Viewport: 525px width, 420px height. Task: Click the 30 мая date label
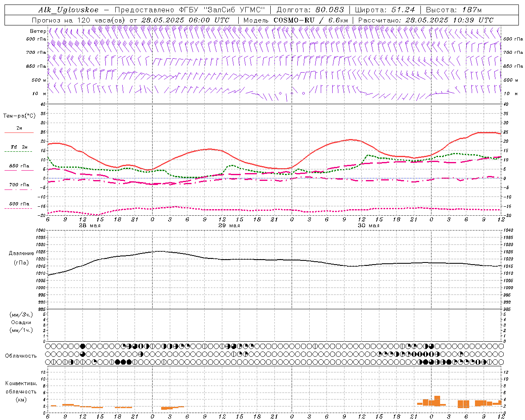click(368, 226)
